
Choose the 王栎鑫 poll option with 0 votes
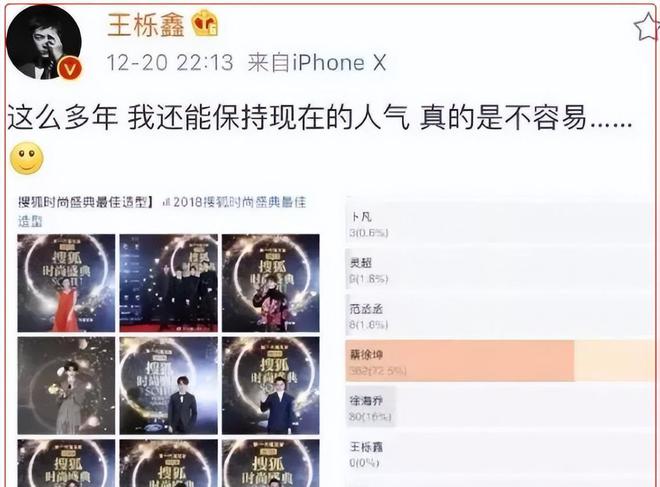coord(500,454)
